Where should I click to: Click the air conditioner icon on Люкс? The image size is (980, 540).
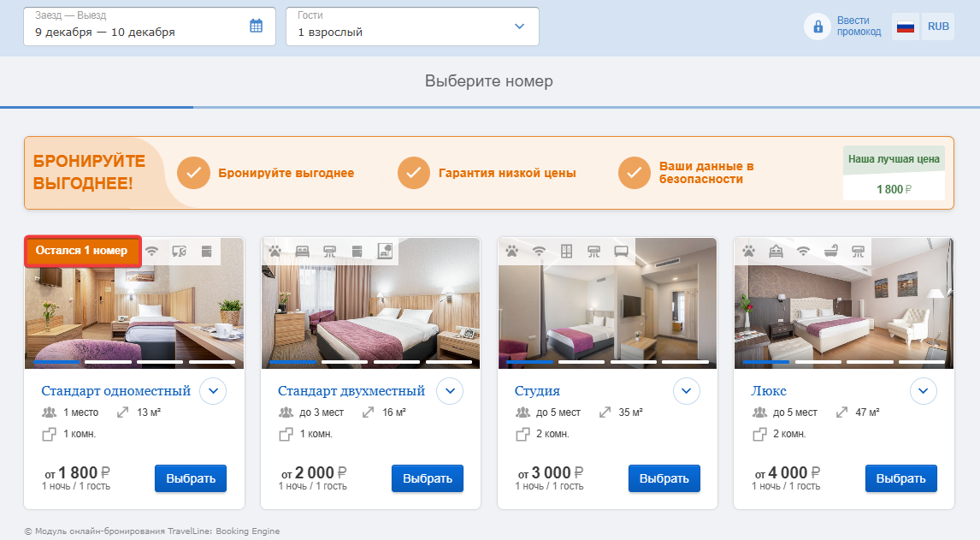coord(858,252)
